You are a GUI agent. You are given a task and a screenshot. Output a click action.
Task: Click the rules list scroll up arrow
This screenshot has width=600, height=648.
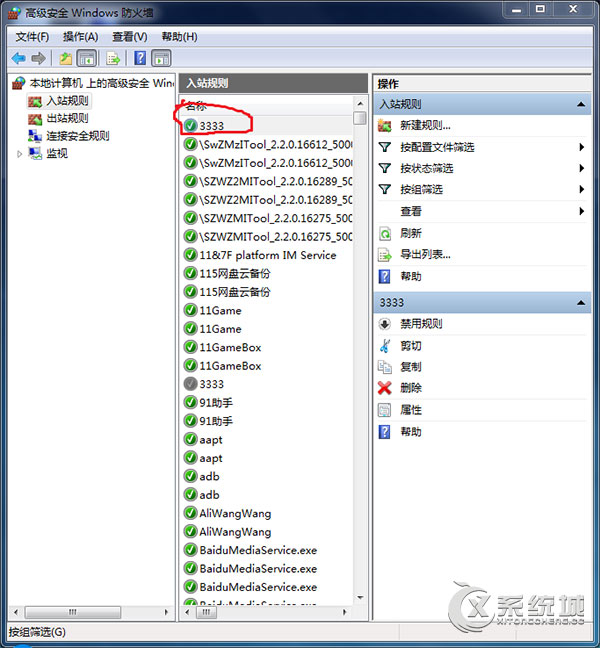coord(360,103)
